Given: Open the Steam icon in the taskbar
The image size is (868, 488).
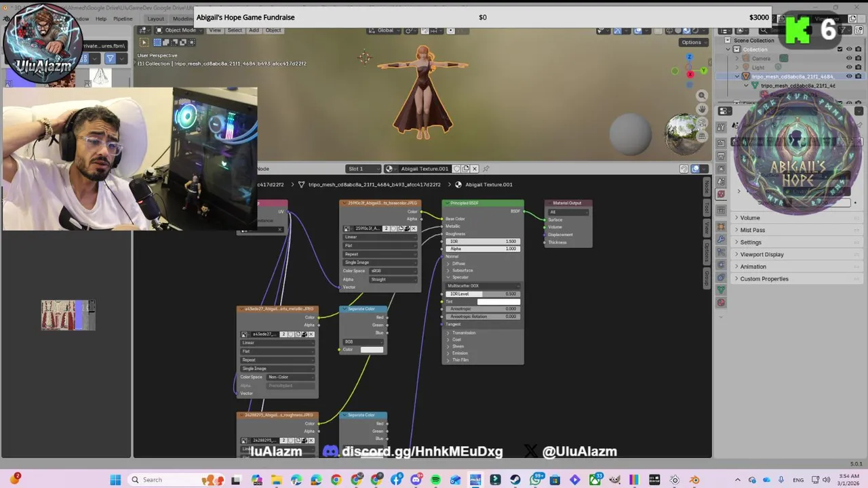Looking at the screenshot, I should [x=515, y=480].
